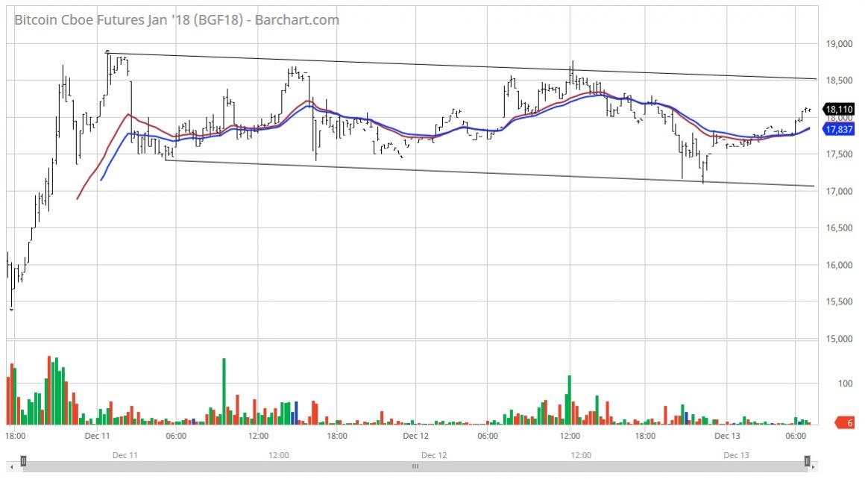Click the right range handle of the navigator
Screen dimensions: 868x479
[x=807, y=461]
